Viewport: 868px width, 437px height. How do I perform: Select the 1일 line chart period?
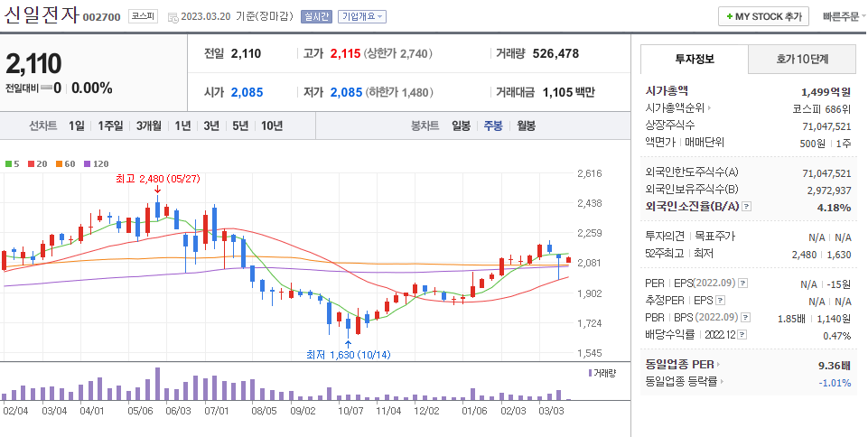(x=77, y=126)
